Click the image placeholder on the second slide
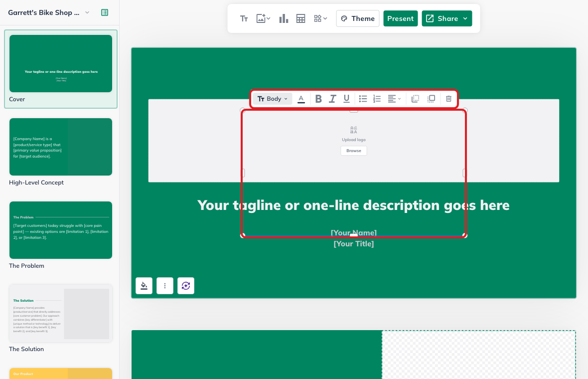 click(x=479, y=355)
